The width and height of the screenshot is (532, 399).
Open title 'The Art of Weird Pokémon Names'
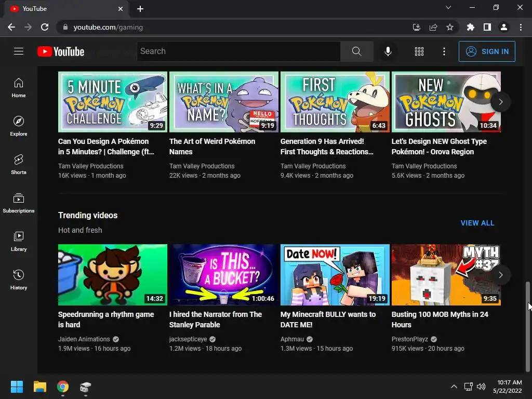click(x=212, y=147)
